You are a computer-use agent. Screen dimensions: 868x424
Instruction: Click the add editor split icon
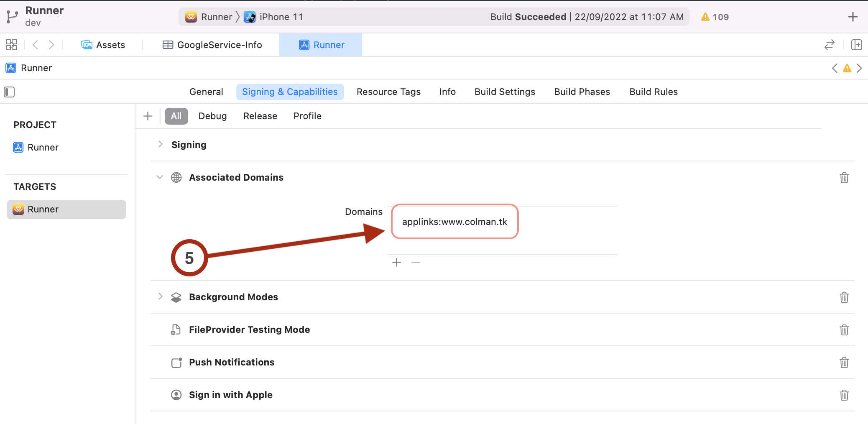click(x=857, y=45)
